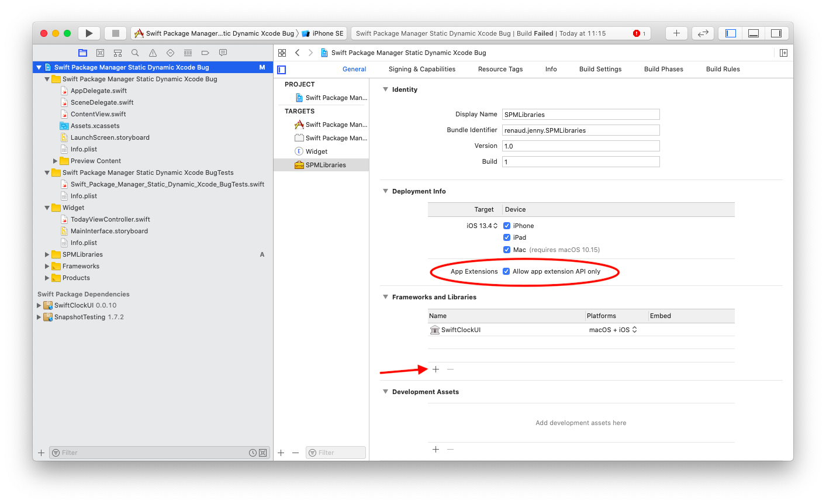The width and height of the screenshot is (826, 504).
Task: Open the Test navigator diamond icon
Action: point(170,53)
